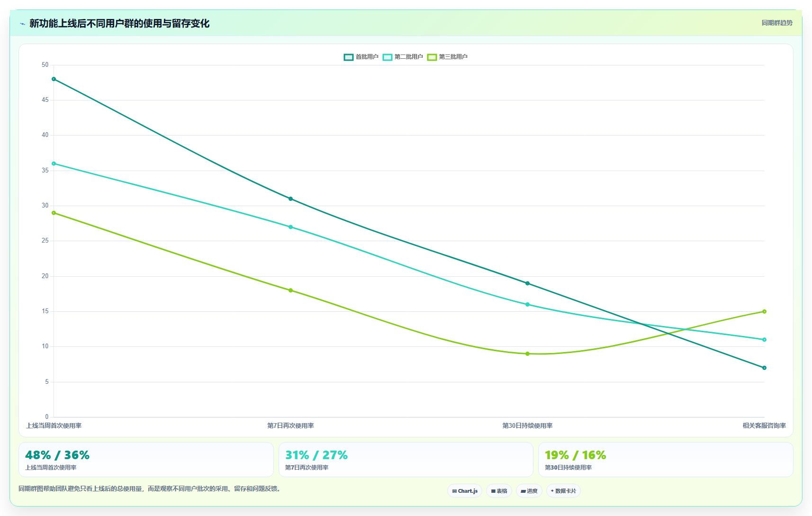Select the 19% / 16% stat card
This screenshot has height=516, width=812.
point(666,460)
